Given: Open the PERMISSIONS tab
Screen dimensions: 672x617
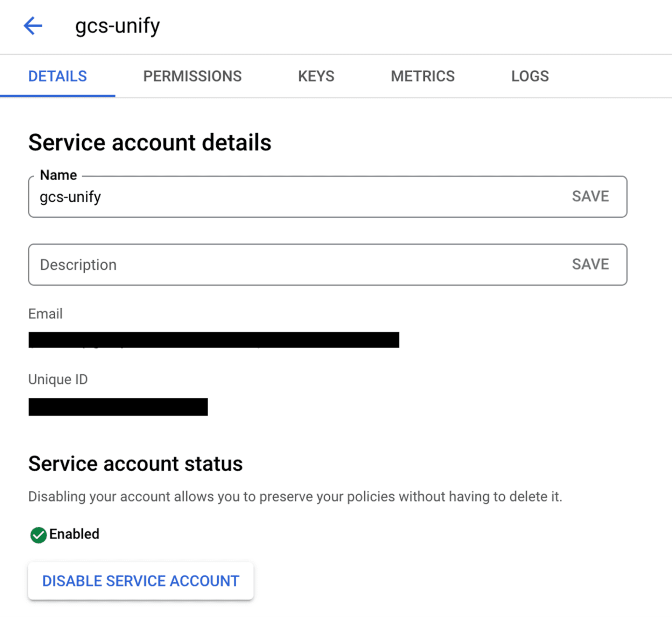Looking at the screenshot, I should tap(192, 76).
